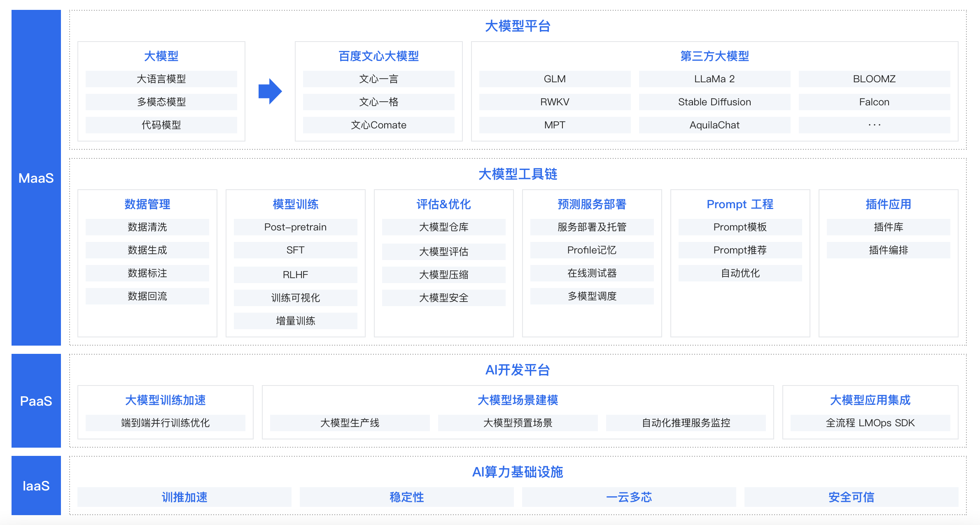Click the MPT model cell
The width and height of the screenshot is (980, 525).
pos(555,125)
